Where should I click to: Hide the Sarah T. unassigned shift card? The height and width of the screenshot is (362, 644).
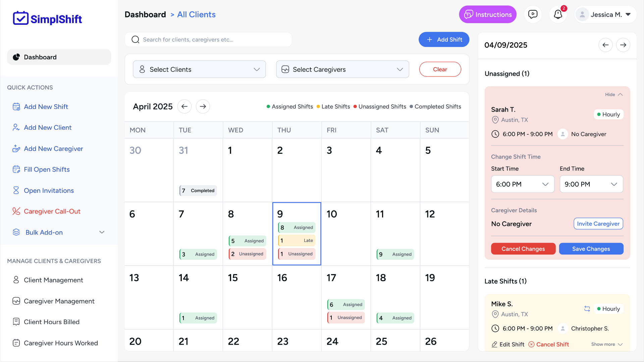613,94
